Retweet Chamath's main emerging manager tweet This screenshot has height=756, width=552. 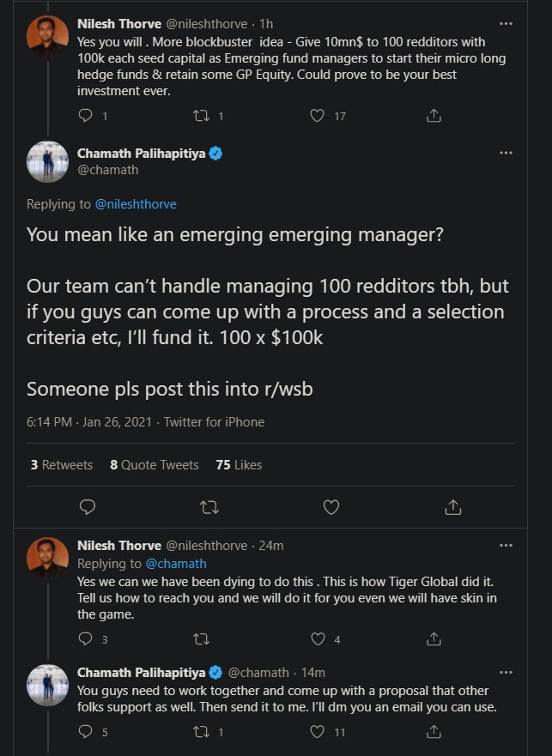click(x=209, y=507)
